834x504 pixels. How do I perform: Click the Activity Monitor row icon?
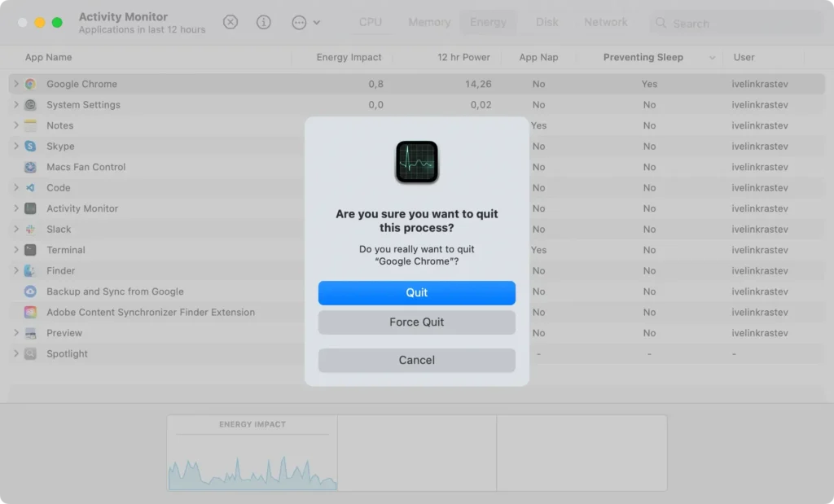[30, 208]
